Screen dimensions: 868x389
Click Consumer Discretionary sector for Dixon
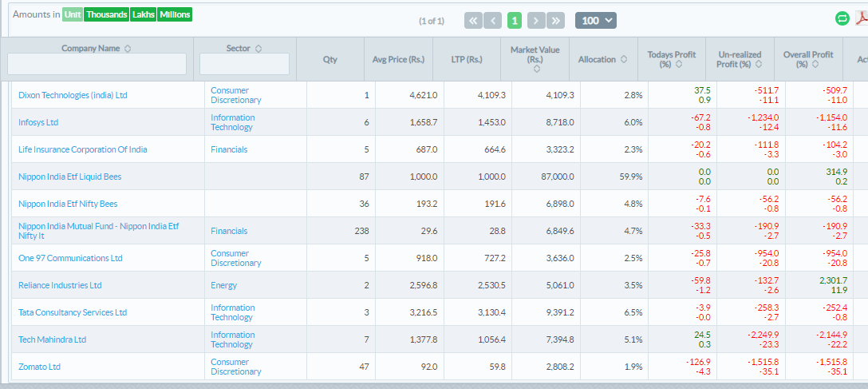(x=236, y=95)
